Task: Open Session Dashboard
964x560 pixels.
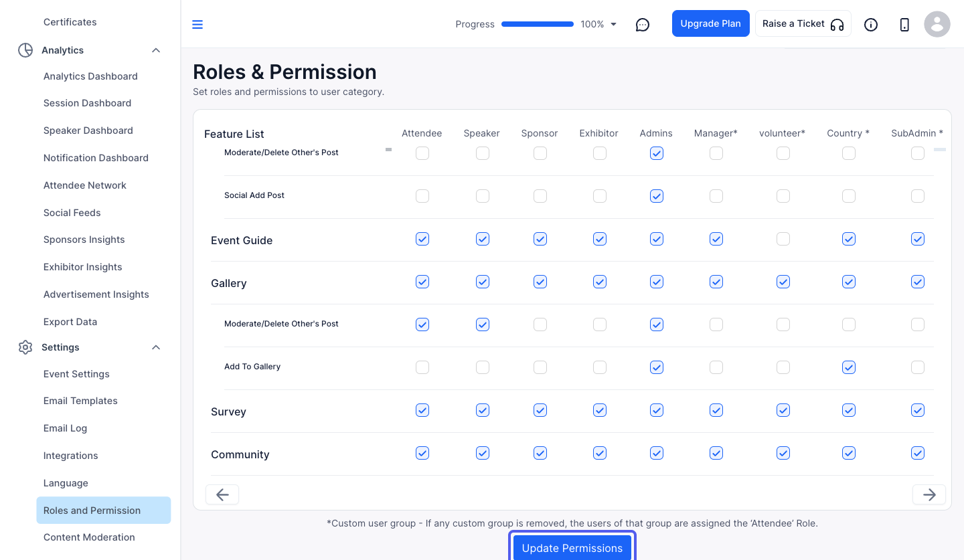Action: tap(87, 103)
